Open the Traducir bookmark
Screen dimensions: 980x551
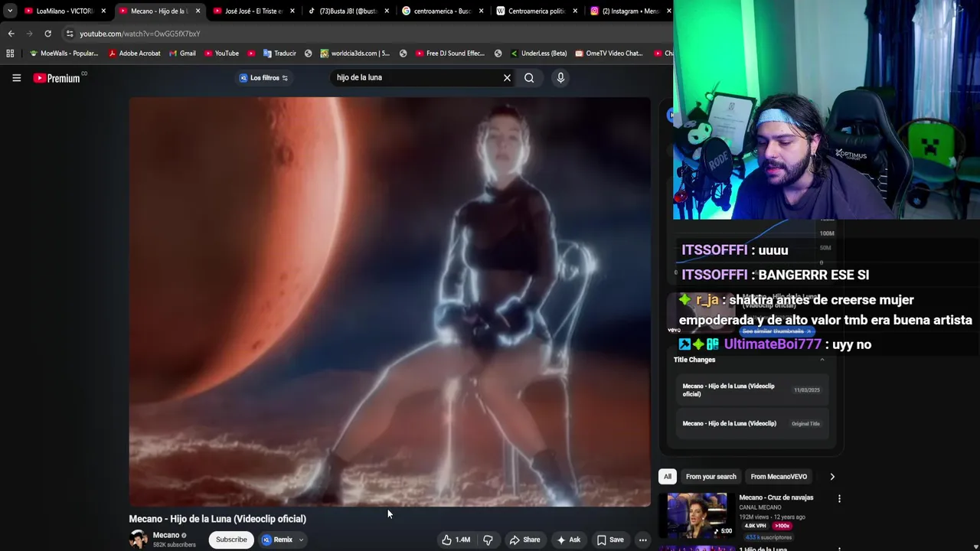point(279,54)
